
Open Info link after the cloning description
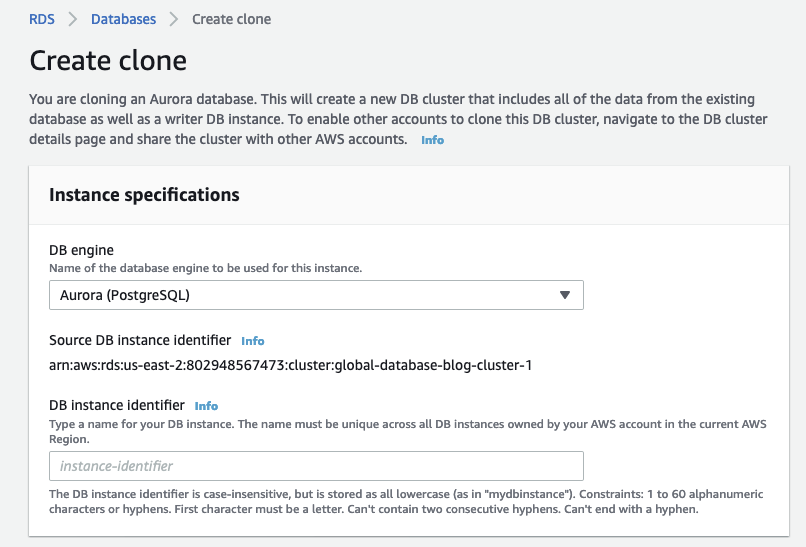click(432, 141)
